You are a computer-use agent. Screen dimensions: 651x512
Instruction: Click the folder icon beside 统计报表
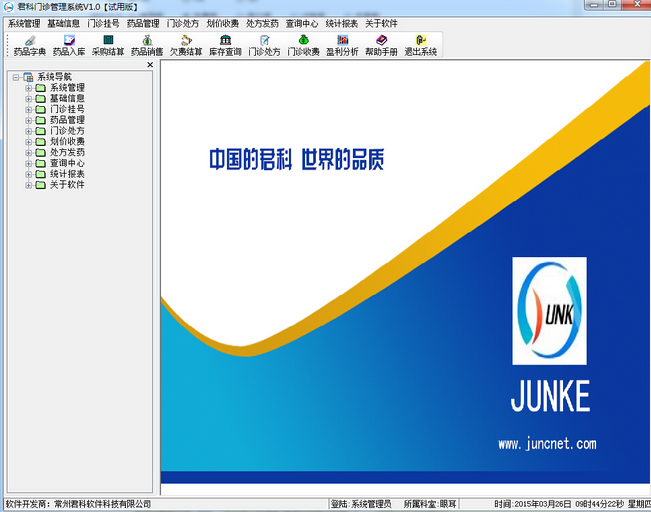coord(40,174)
